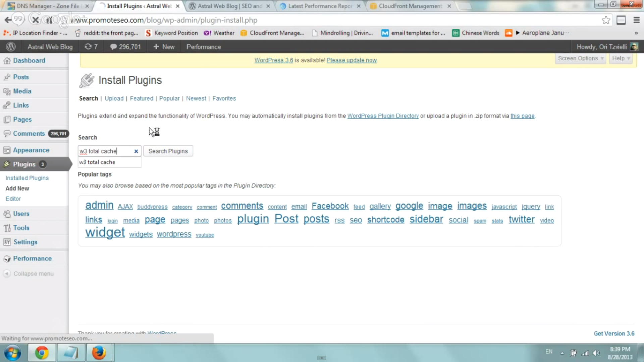Click the 'this page' upload link
The height and width of the screenshot is (362, 644).
pyautogui.click(x=522, y=116)
